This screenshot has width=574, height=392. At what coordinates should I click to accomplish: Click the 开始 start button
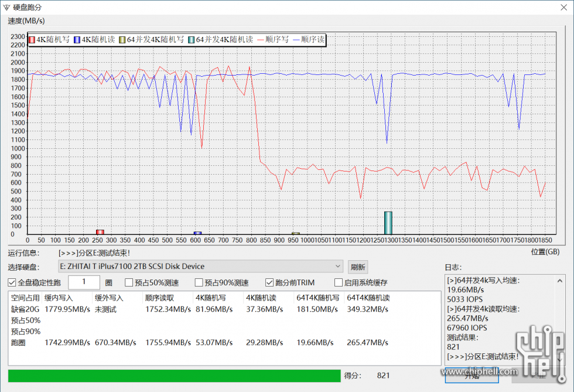(471, 376)
